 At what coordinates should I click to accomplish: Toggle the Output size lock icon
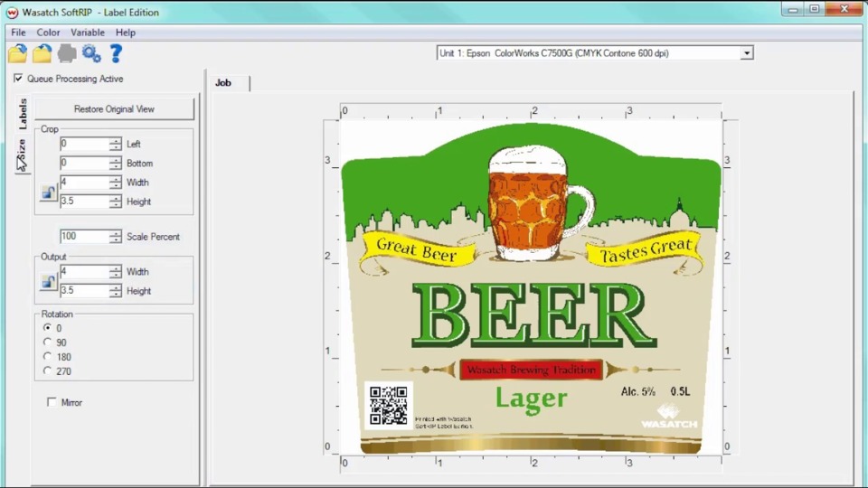click(49, 282)
